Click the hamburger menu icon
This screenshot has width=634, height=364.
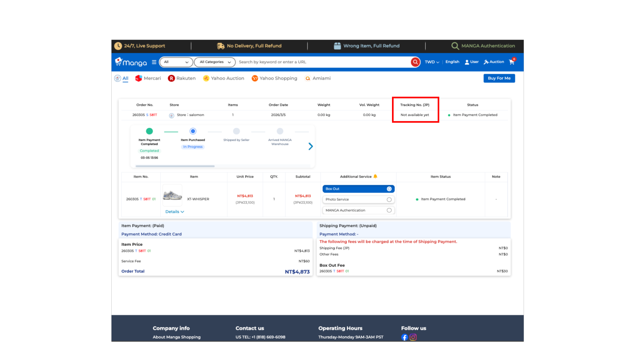(x=154, y=62)
